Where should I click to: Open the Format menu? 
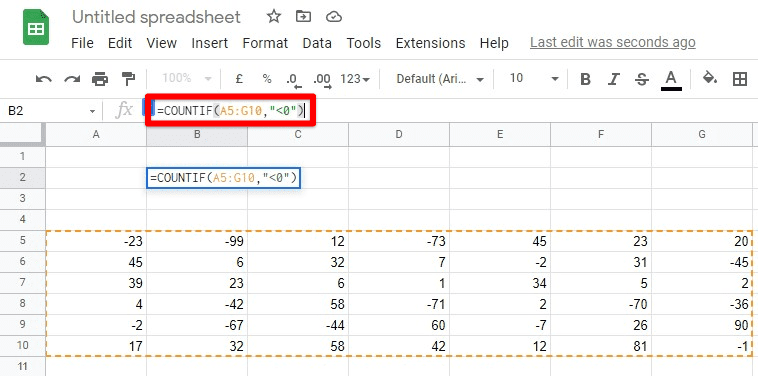click(x=265, y=43)
